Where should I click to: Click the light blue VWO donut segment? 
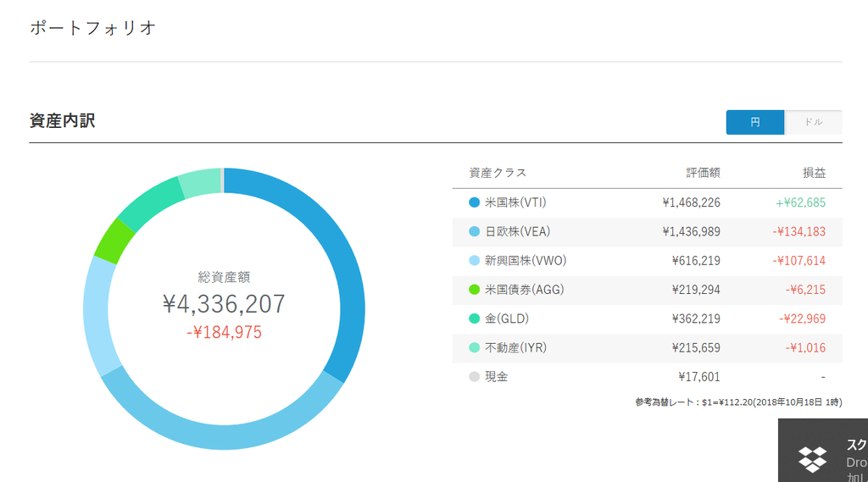[x=97, y=315]
